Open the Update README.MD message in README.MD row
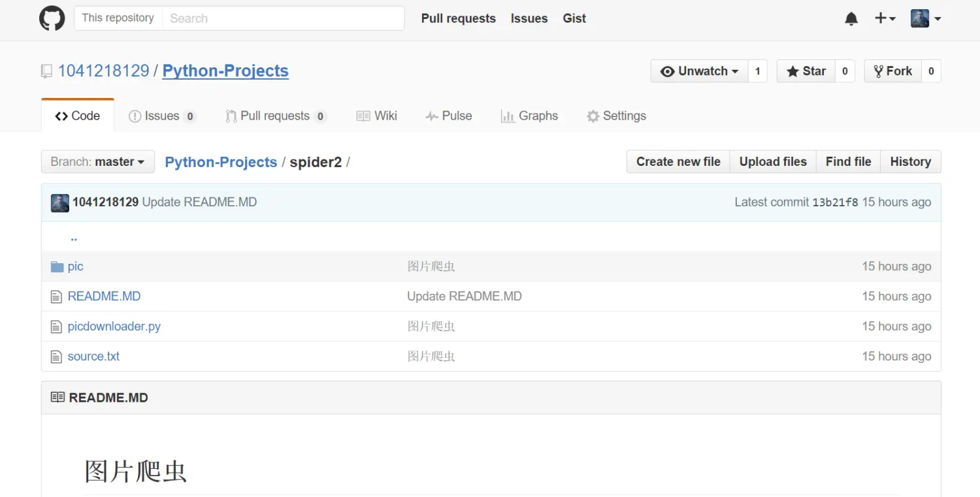Viewport: 980px width, 497px height. pyautogui.click(x=465, y=296)
